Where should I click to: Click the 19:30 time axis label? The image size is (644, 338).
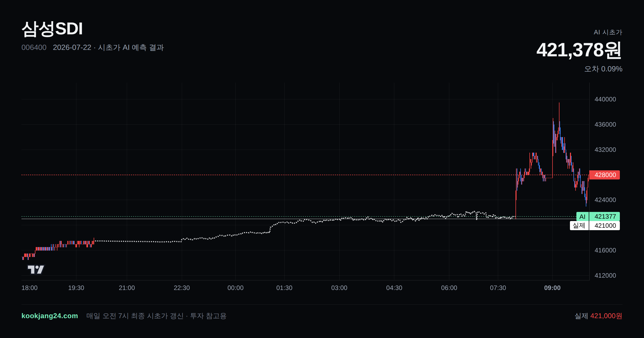[x=76, y=288]
